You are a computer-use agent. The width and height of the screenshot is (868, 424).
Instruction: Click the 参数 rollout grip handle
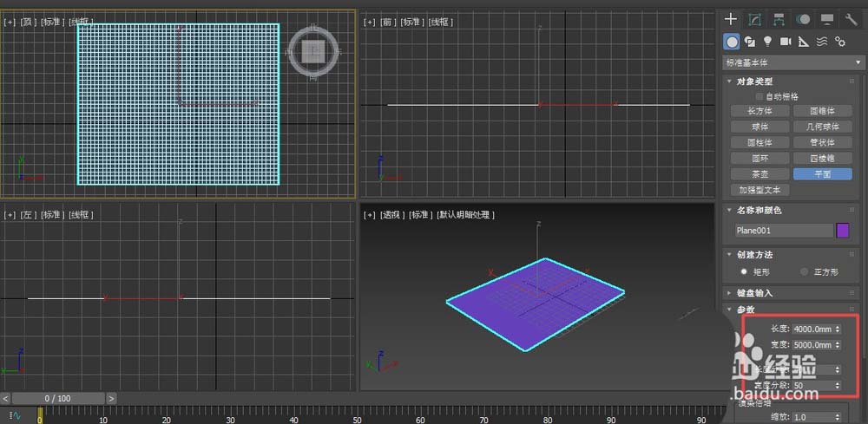(852, 310)
